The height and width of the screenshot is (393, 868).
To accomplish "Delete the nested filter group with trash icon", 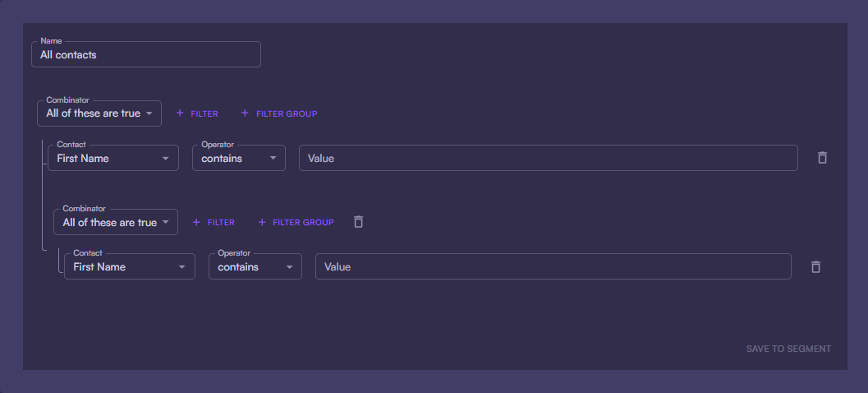I will coord(358,222).
